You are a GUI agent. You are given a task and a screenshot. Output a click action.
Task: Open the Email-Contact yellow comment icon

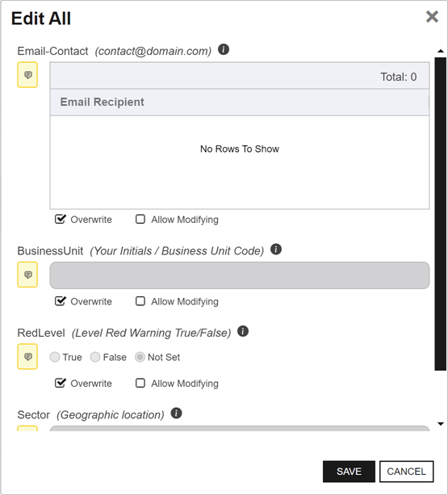point(27,75)
